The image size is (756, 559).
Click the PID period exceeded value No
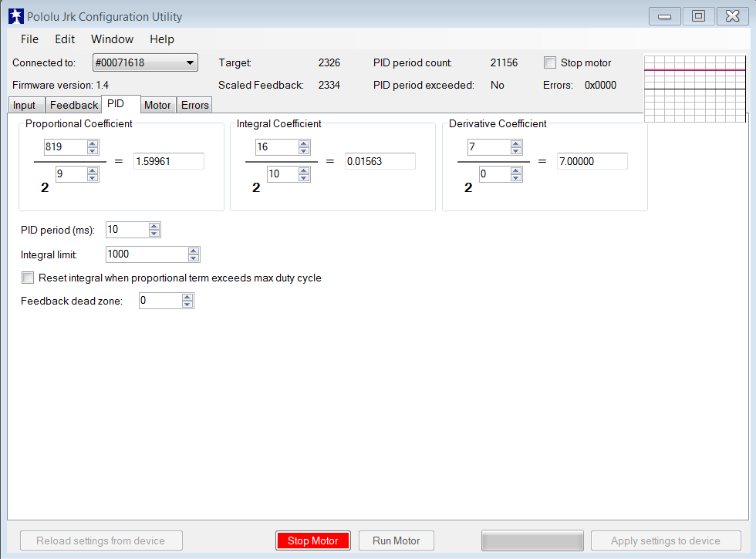[x=497, y=85]
